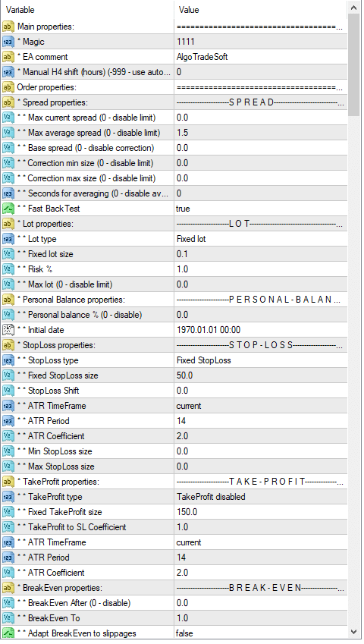This screenshot has width=364, height=644.
Task: Click the scrollbar up arrow
Action: tap(353, 8)
